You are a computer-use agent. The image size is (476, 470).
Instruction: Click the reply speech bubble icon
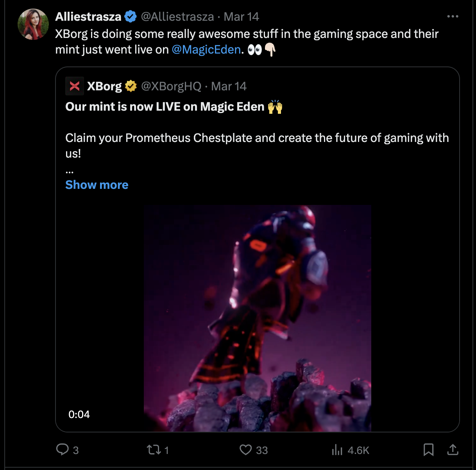[63, 450]
